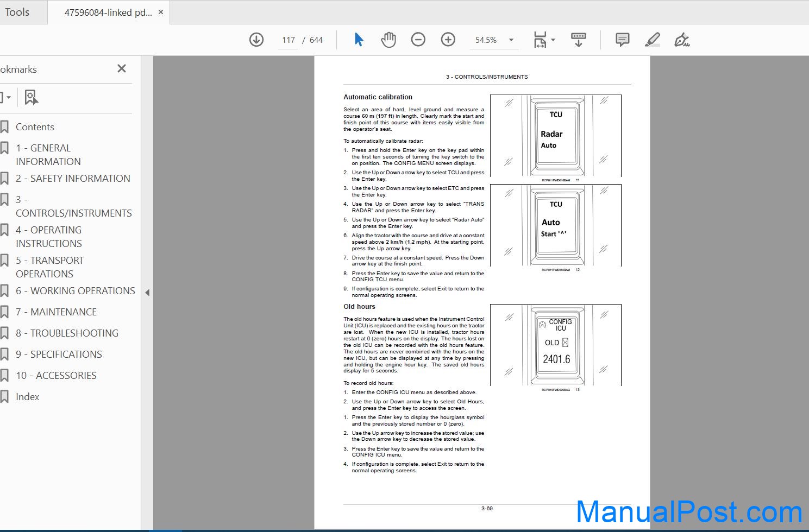The height and width of the screenshot is (532, 809).
Task: Click bookmark icon beside 10 - ACCESSORIES
Action: (4, 376)
